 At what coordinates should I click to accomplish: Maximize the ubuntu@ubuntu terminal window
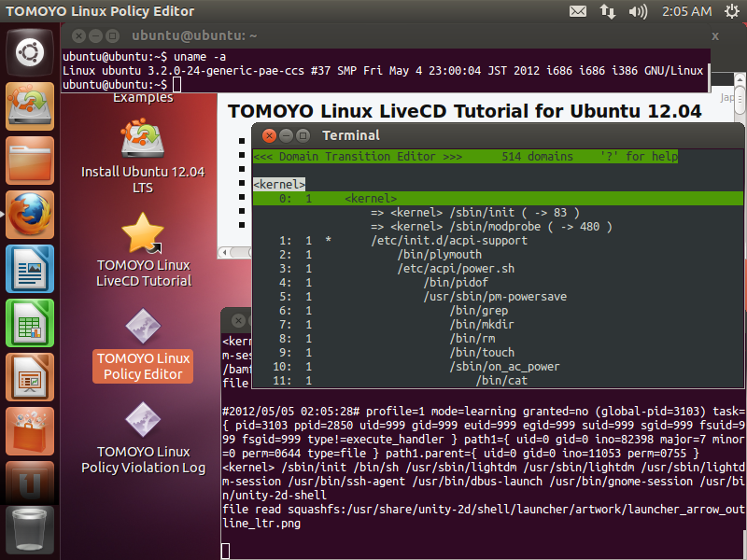tap(112, 35)
